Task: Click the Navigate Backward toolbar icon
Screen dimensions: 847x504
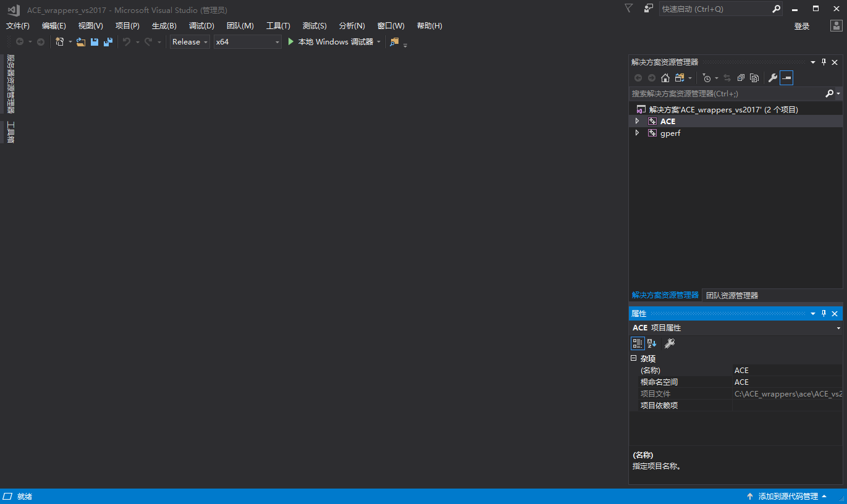Action: coord(20,42)
